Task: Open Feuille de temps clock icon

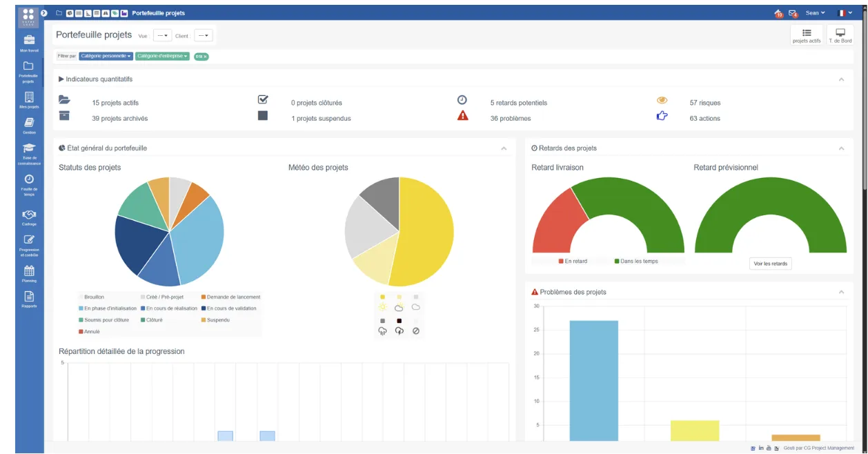Action: (29, 179)
